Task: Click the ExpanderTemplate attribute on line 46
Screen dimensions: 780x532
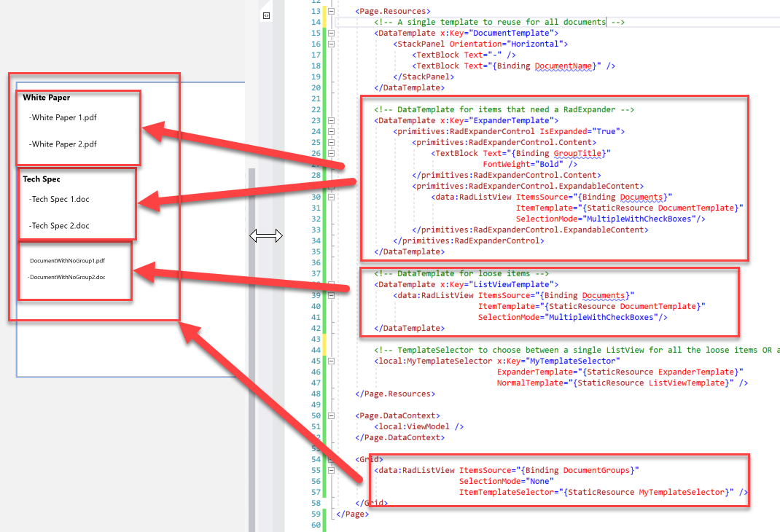Action: pos(620,372)
